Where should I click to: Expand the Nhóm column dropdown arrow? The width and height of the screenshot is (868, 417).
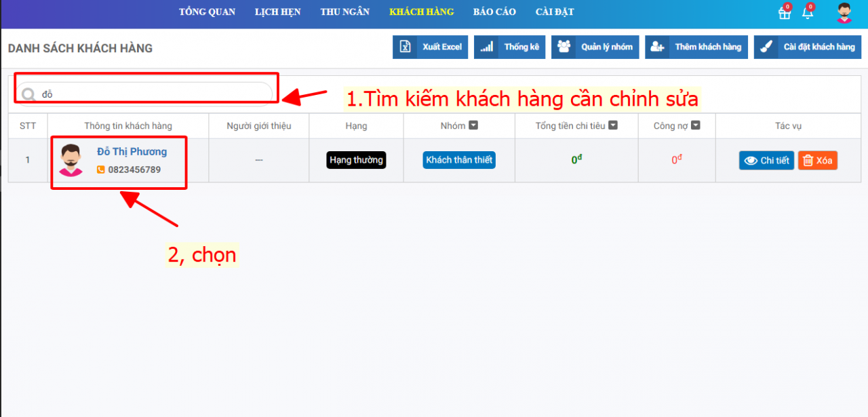[x=474, y=125]
